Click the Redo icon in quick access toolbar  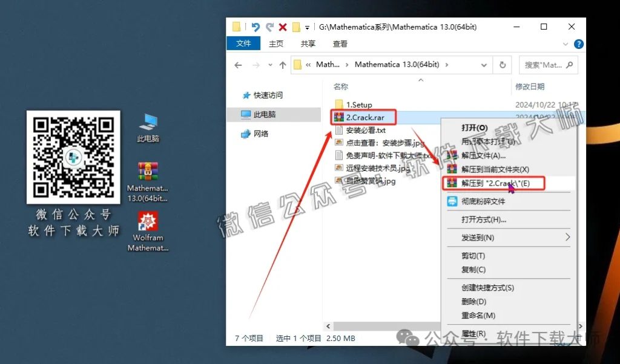coord(270,27)
